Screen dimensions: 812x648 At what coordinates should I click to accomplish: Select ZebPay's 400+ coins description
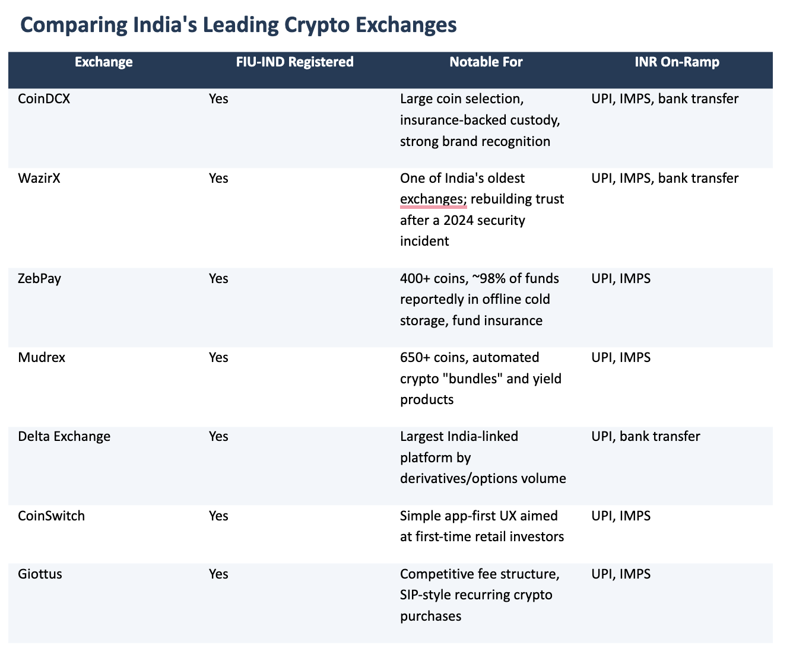[480, 300]
